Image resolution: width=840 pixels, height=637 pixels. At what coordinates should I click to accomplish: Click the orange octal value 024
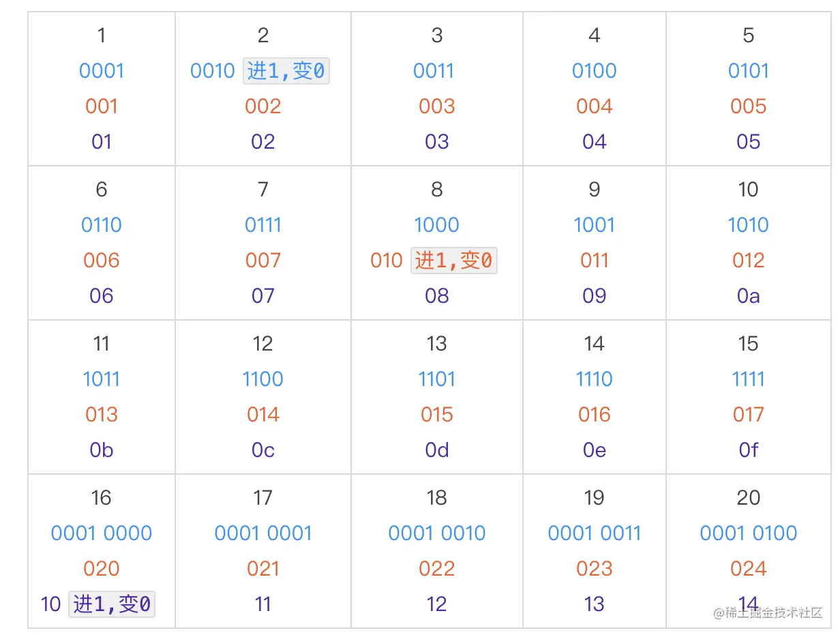(x=748, y=569)
